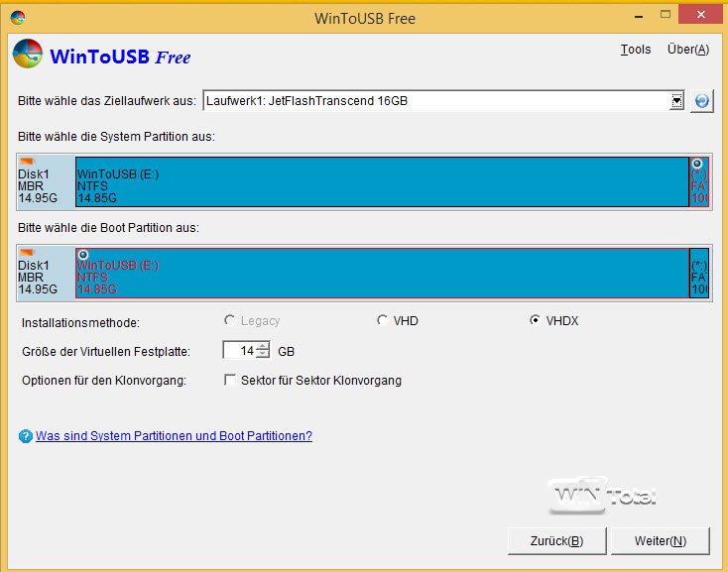Click the refresh drive list icon

point(701,101)
